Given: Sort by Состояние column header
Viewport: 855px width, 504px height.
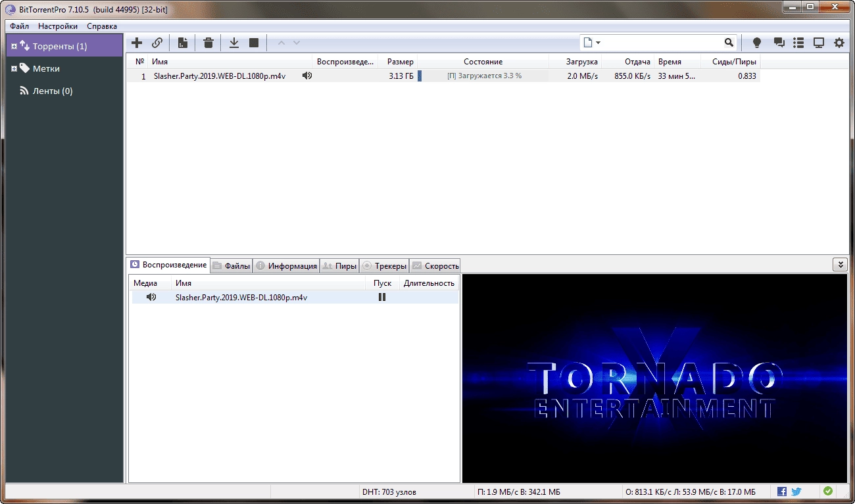Looking at the screenshot, I should 483,62.
